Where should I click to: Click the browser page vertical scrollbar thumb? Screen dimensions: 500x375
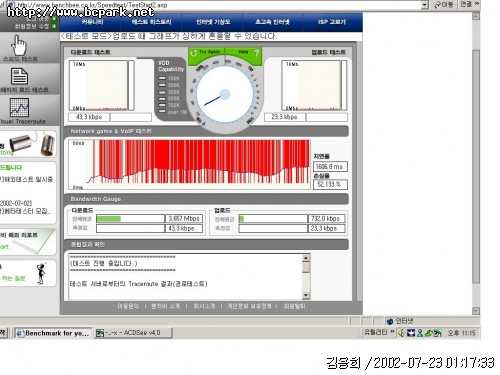pos(476,166)
